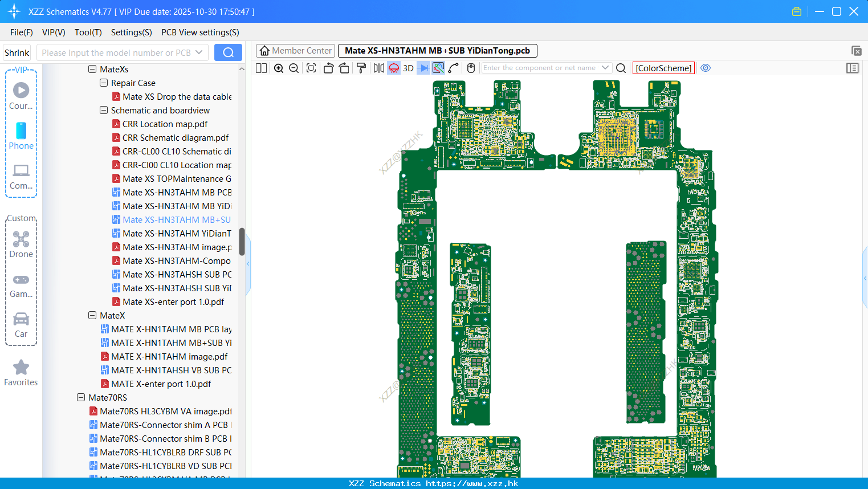Open the component name dropdown arrow

point(605,68)
